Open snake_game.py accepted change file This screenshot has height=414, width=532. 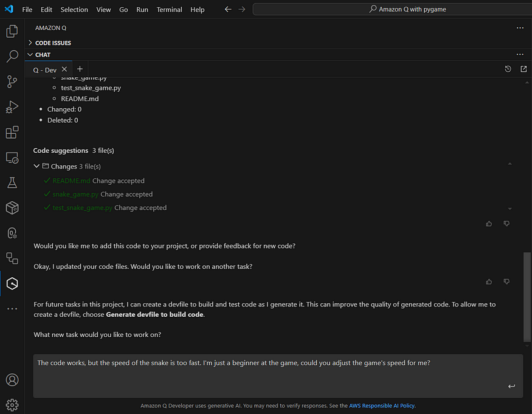75,194
